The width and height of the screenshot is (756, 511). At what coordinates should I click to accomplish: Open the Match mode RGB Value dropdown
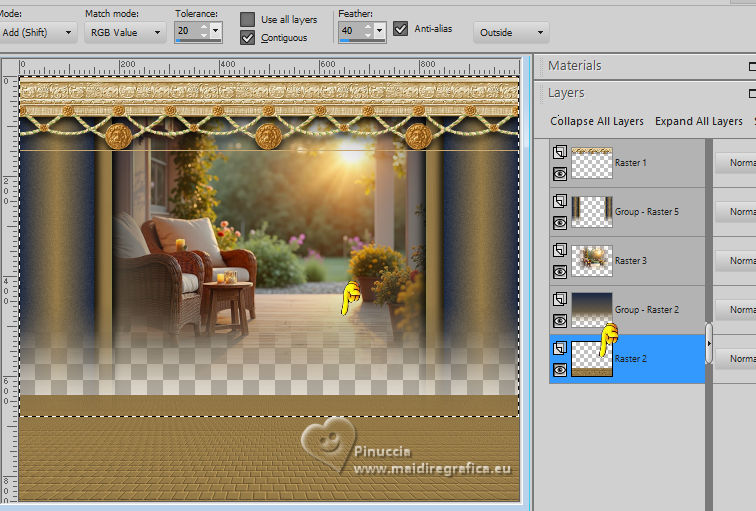click(x=125, y=33)
